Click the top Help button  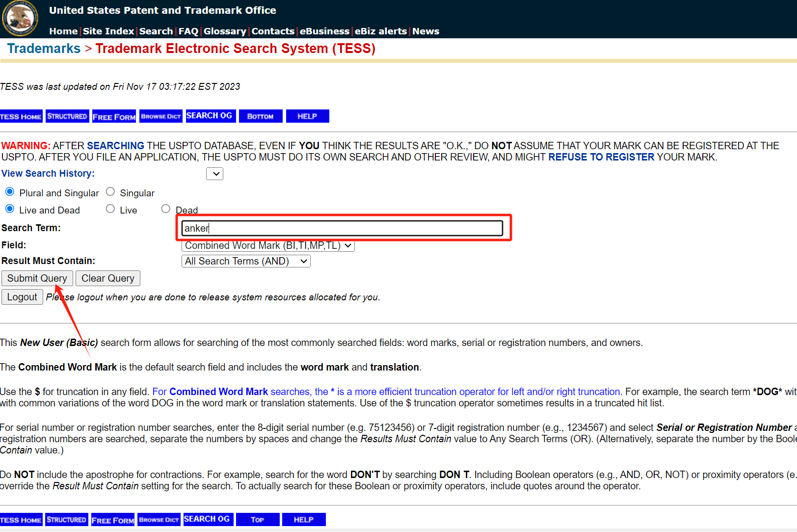(307, 116)
